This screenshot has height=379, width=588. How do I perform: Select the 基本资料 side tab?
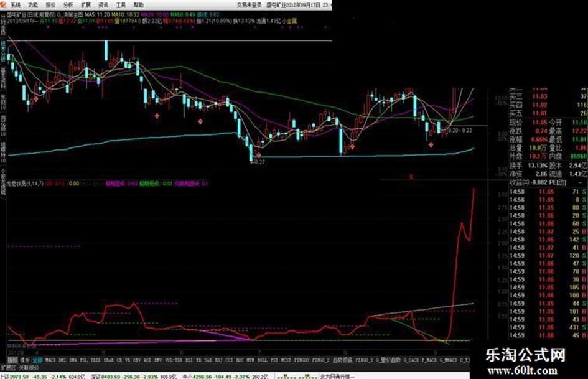tap(3, 78)
